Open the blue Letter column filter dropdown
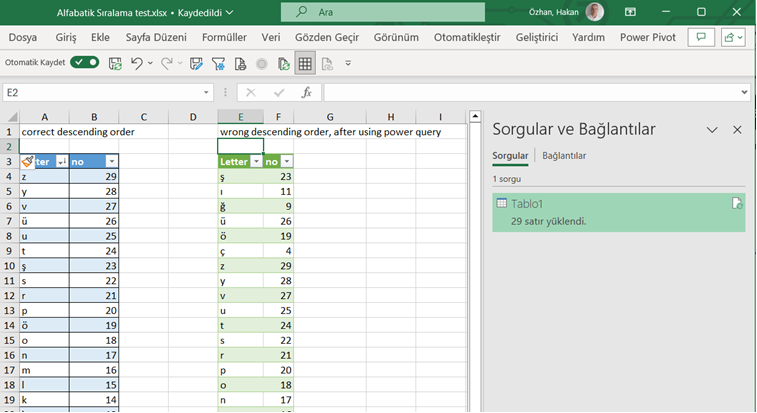 [x=62, y=161]
